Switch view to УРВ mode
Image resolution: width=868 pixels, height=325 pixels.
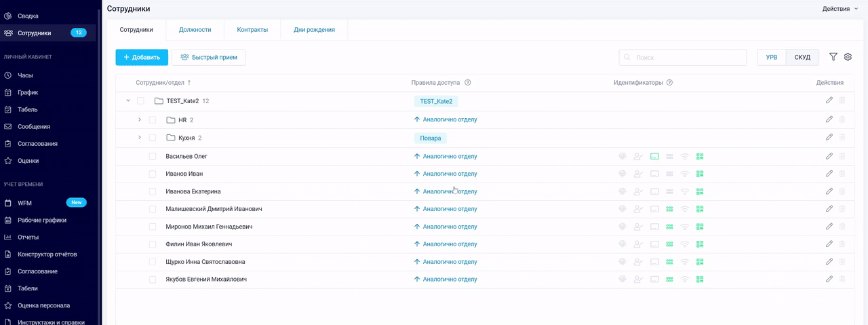(772, 58)
